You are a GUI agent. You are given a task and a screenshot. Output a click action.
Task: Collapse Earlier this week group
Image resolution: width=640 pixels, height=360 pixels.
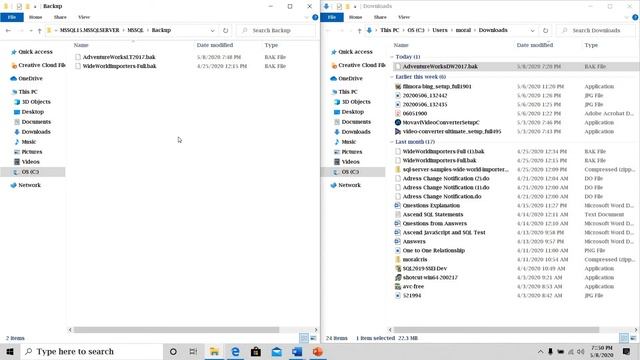[392, 77]
